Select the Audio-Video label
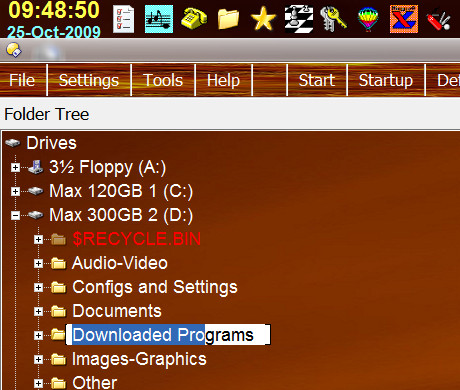460x390 pixels. 120,263
